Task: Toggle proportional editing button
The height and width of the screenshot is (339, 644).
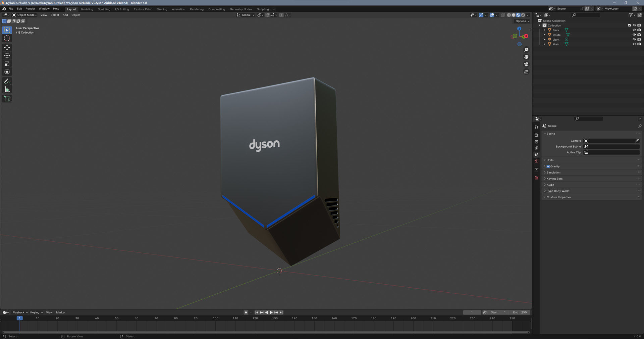Action: (281, 15)
